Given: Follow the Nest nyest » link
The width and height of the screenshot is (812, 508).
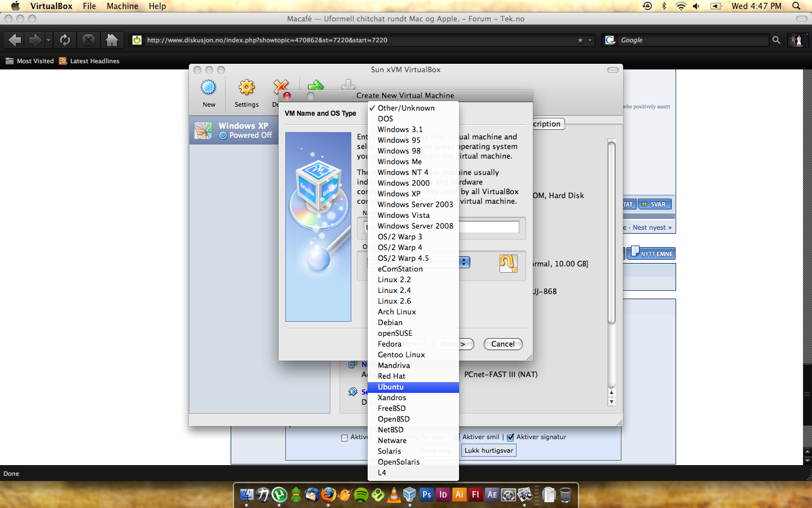Looking at the screenshot, I should point(652,227).
